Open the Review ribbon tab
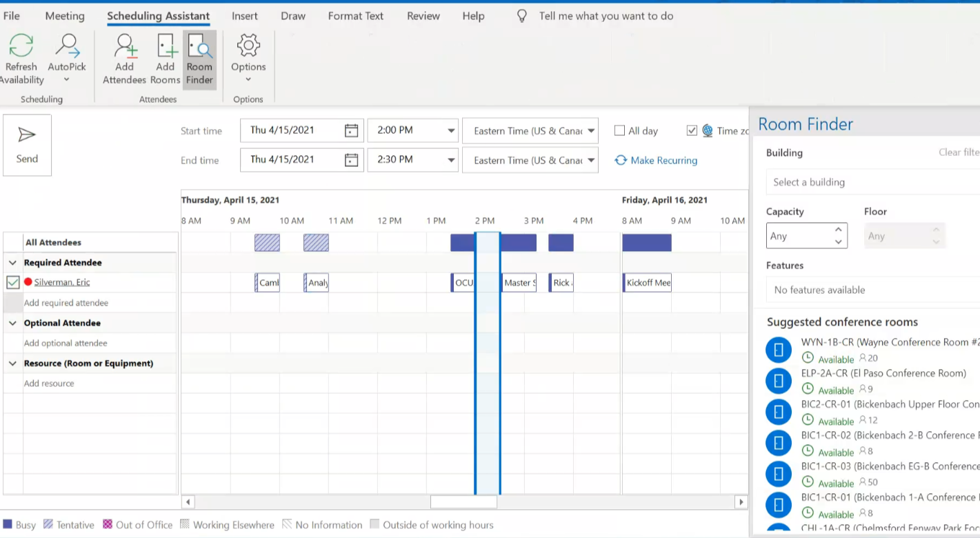The width and height of the screenshot is (980, 538). tap(423, 15)
